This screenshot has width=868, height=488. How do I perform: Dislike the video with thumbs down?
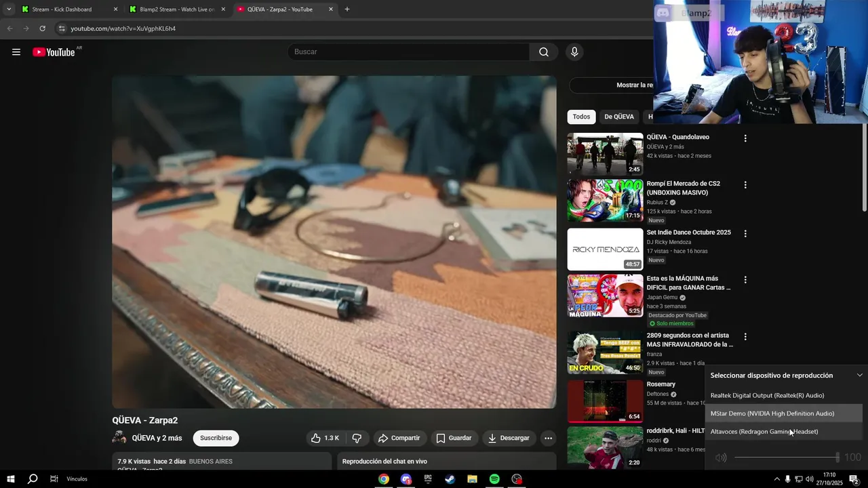[357, 438]
